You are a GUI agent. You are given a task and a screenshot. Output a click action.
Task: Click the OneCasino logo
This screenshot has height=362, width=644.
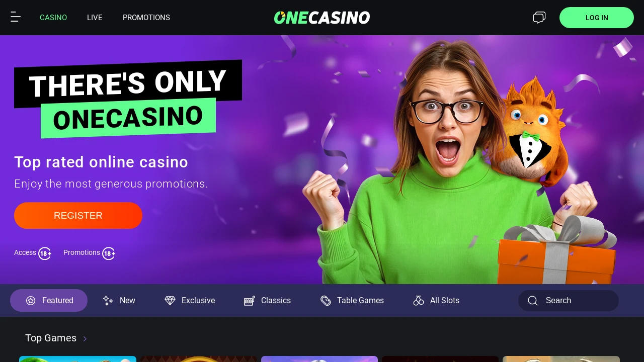click(322, 18)
